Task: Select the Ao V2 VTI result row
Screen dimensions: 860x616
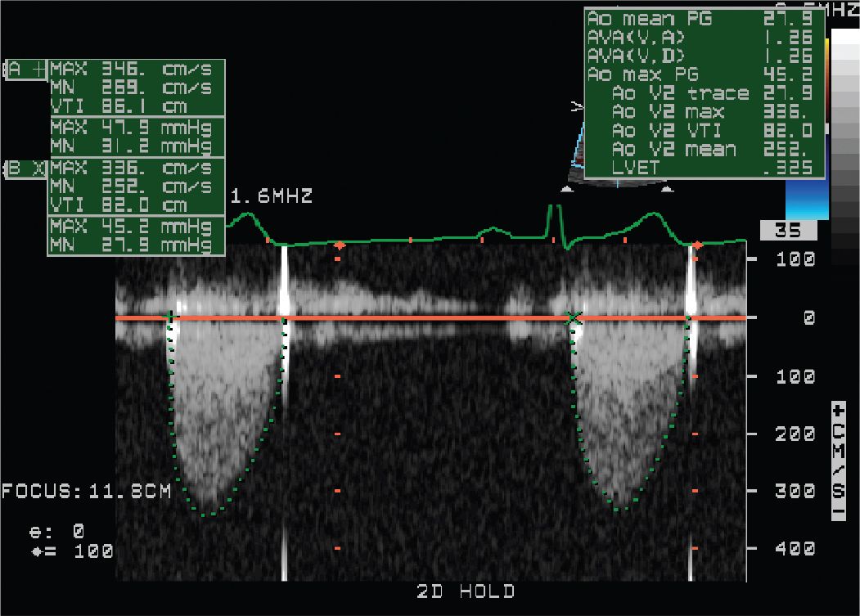Action: click(x=699, y=131)
